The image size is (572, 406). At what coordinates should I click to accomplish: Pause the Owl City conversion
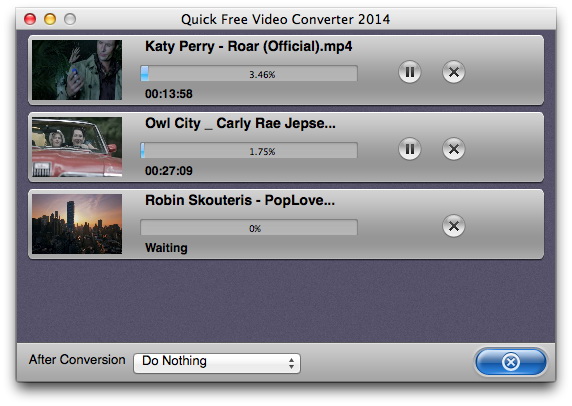[410, 149]
